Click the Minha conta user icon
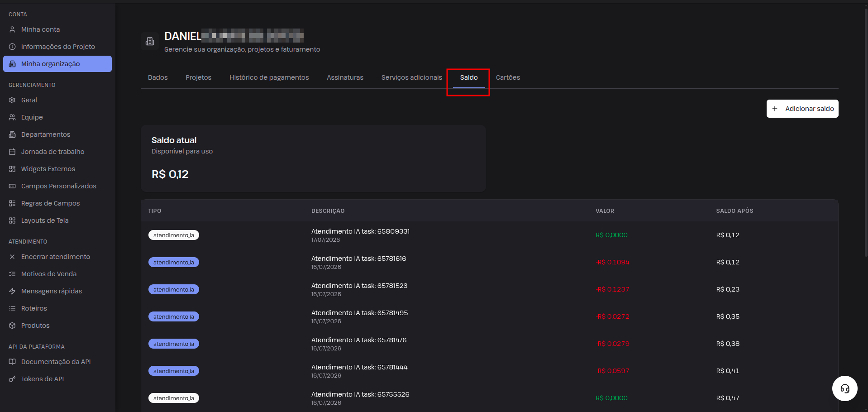Viewport: 868px width, 412px height. [12, 29]
